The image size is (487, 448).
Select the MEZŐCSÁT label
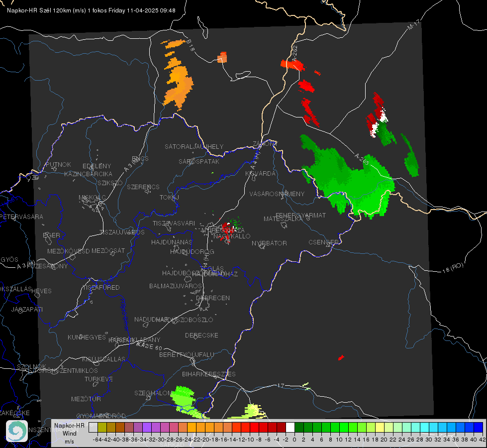coord(108,250)
